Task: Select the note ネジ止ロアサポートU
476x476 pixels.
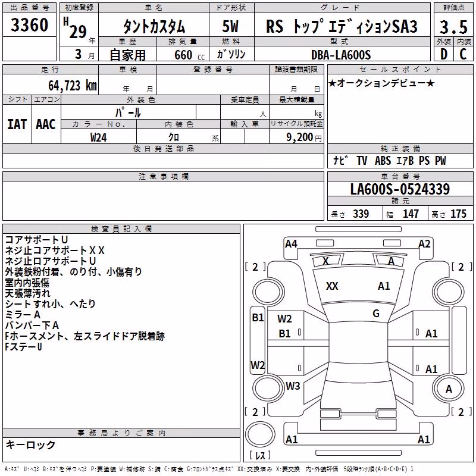Action: point(51,261)
